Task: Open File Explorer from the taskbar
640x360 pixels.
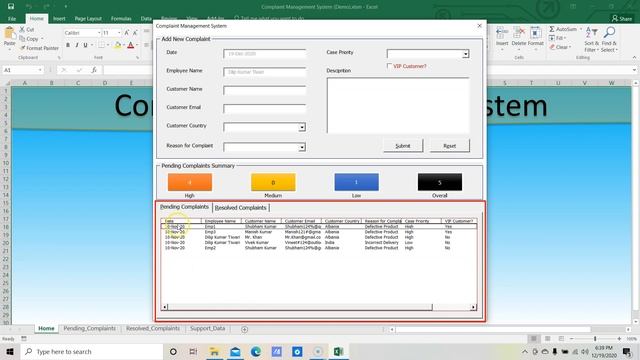Action: pyautogui.click(x=214, y=351)
